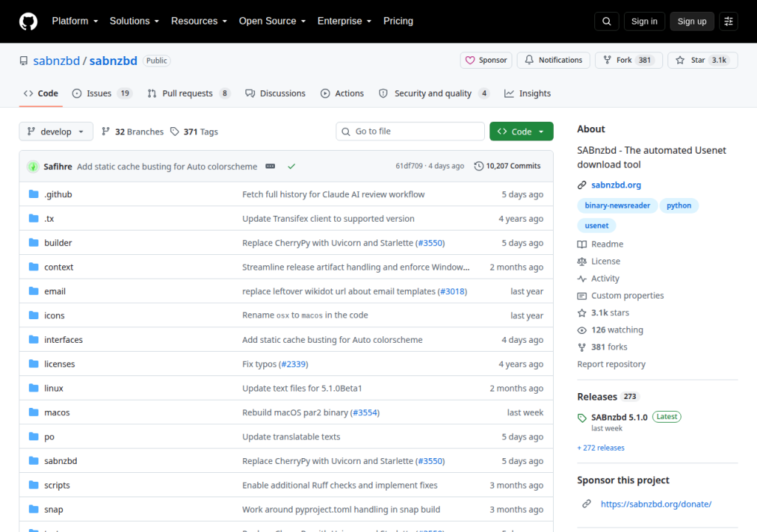Open the Resources dropdown menu

(x=199, y=21)
